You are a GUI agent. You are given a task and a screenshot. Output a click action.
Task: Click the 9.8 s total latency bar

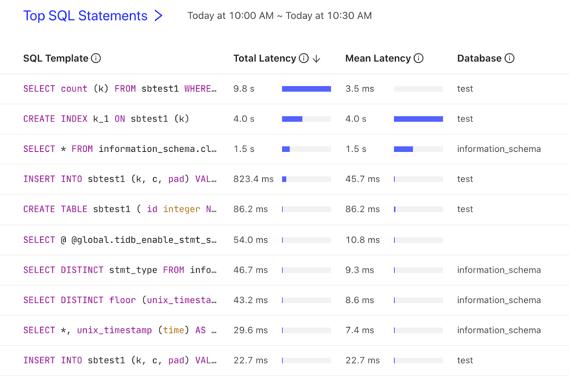[x=306, y=89]
